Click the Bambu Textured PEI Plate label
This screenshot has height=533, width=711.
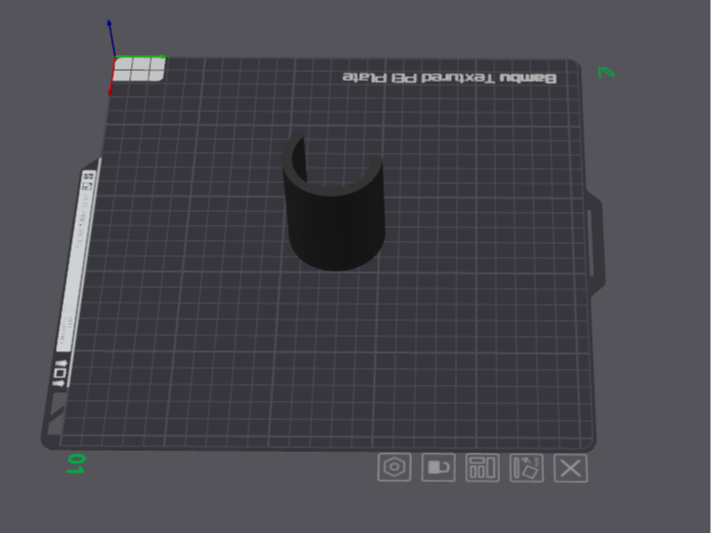coord(449,78)
